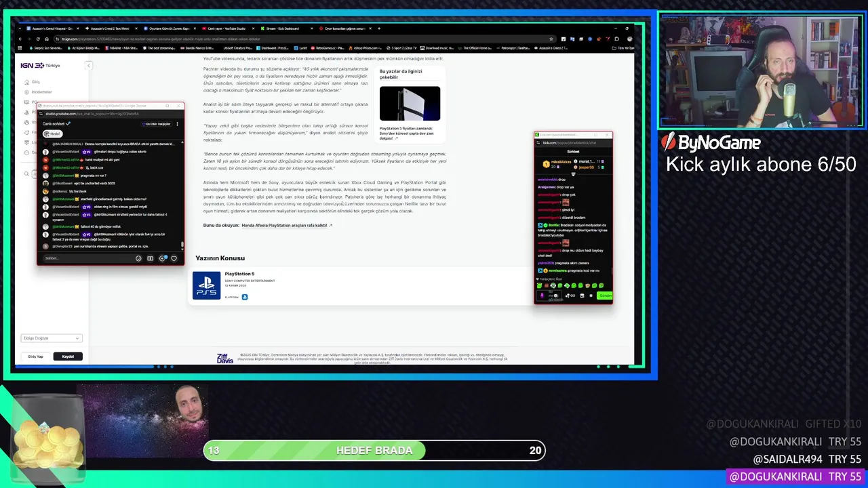The width and height of the screenshot is (868, 488).
Task: Go back with the browser back arrow
Action: click(x=20, y=39)
